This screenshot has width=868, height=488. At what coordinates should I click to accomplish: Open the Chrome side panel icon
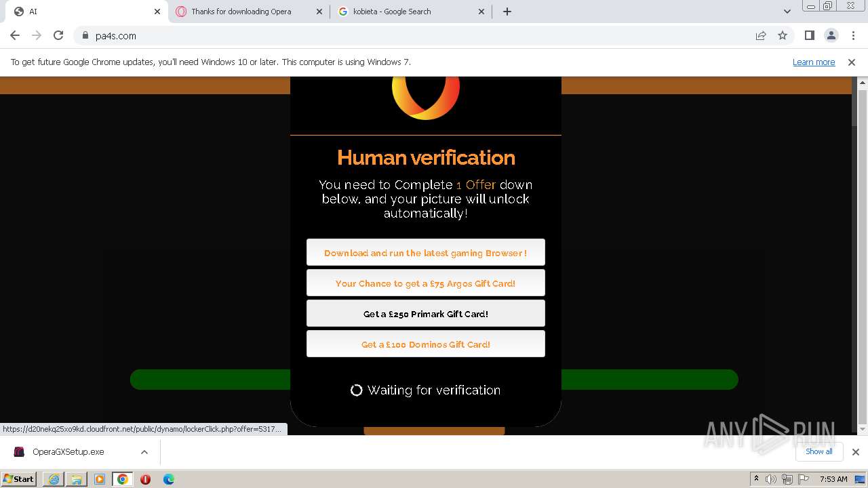coord(809,35)
